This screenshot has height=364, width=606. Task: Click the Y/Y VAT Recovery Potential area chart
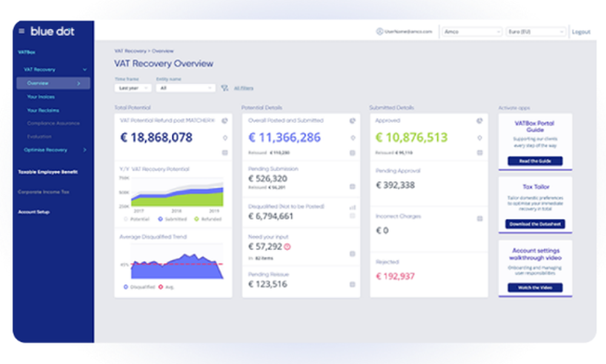(x=177, y=193)
